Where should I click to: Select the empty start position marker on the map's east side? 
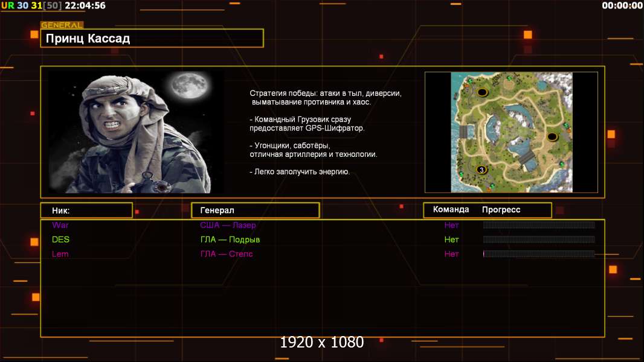tap(552, 137)
